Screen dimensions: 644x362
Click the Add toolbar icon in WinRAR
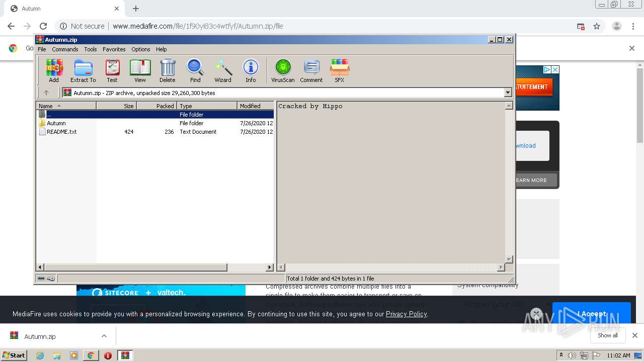54,71
